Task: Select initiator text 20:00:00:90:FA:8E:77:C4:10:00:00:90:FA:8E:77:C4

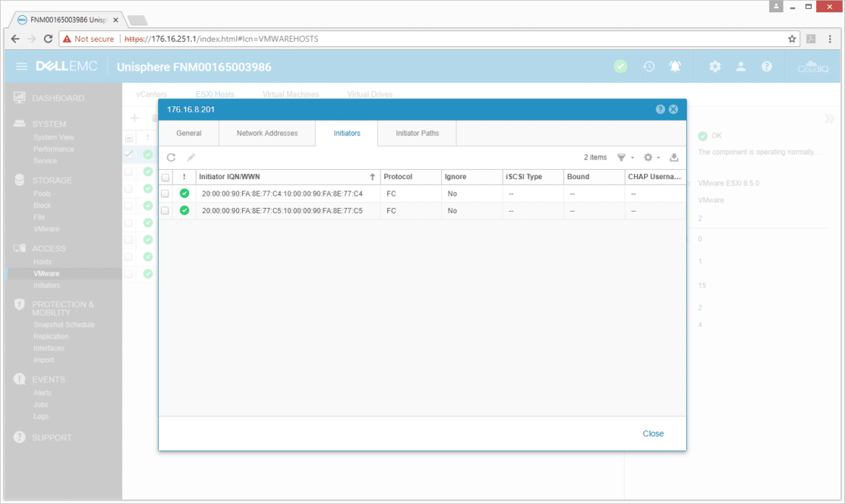Action: [282, 194]
